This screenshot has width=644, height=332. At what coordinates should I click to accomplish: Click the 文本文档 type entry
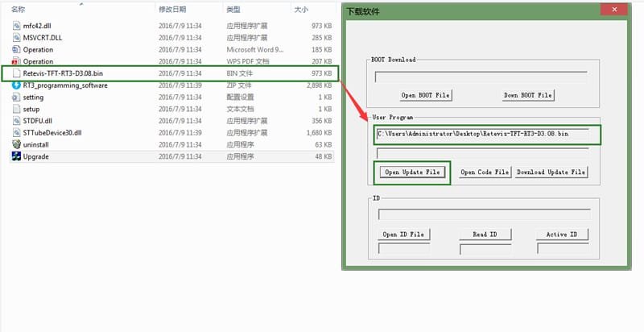[240, 109]
